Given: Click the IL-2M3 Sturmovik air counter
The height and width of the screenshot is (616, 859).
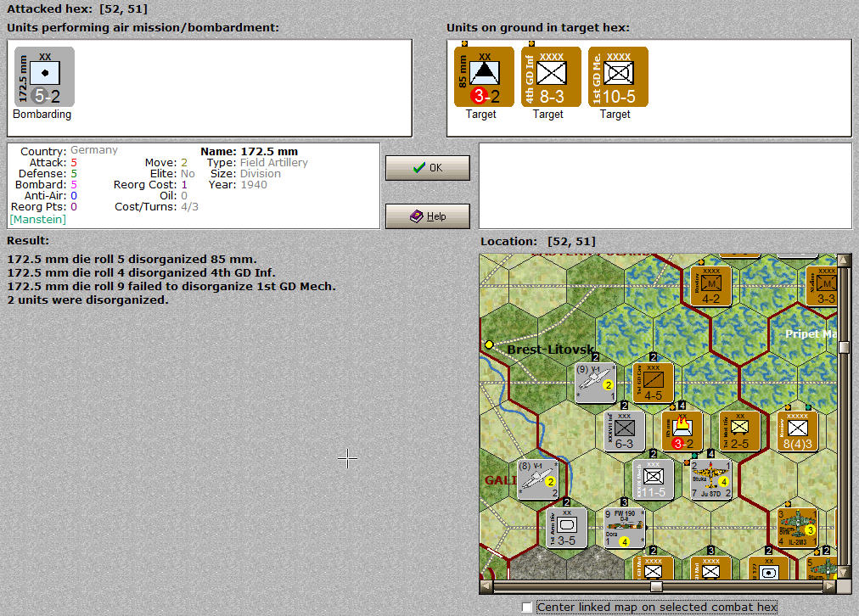Looking at the screenshot, I should pyautogui.click(x=798, y=527).
